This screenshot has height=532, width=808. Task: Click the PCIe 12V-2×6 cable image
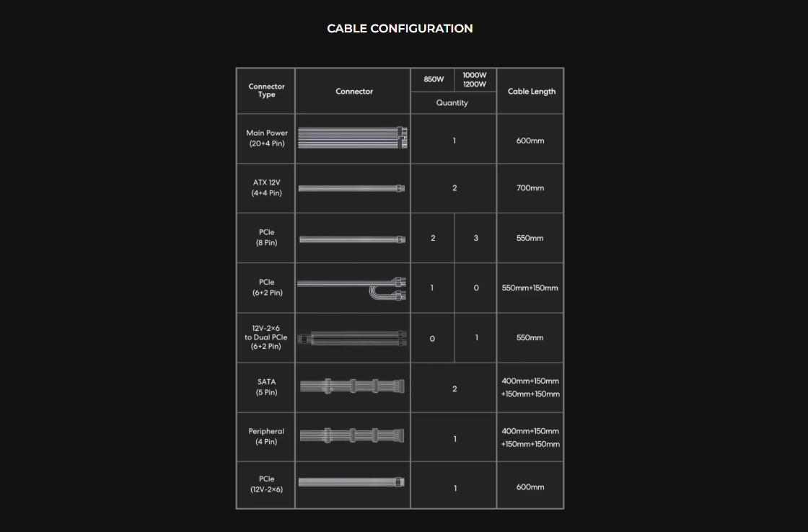pos(352,482)
